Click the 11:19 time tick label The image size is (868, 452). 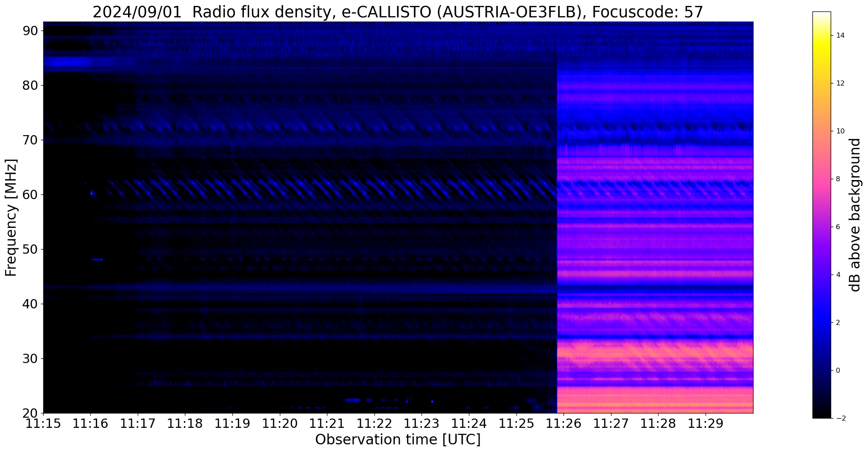pos(232,424)
